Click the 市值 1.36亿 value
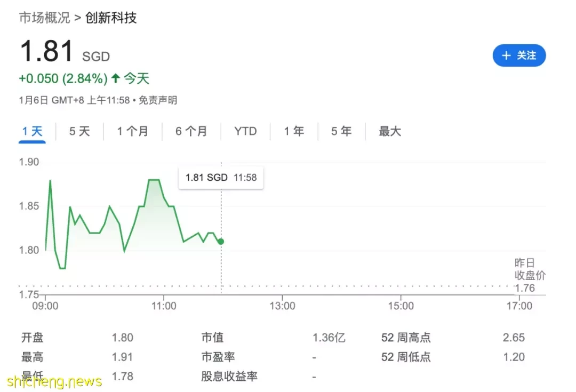 coord(329,338)
